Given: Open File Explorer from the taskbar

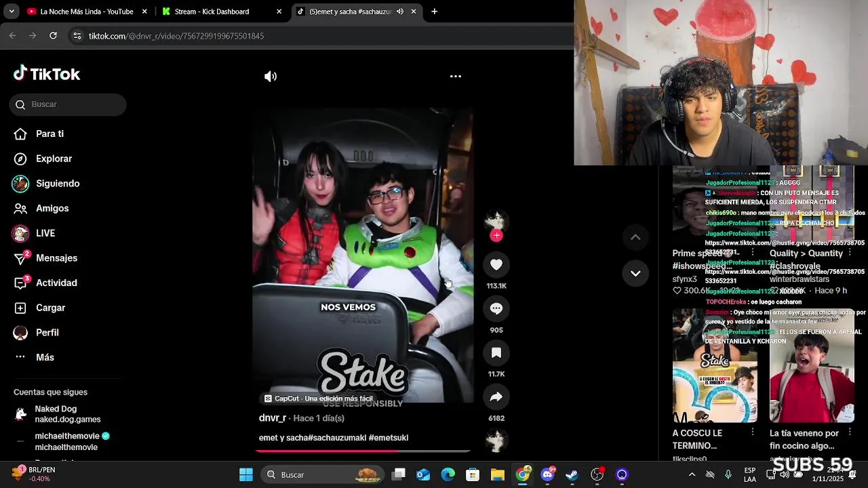Looking at the screenshot, I should click(x=498, y=474).
